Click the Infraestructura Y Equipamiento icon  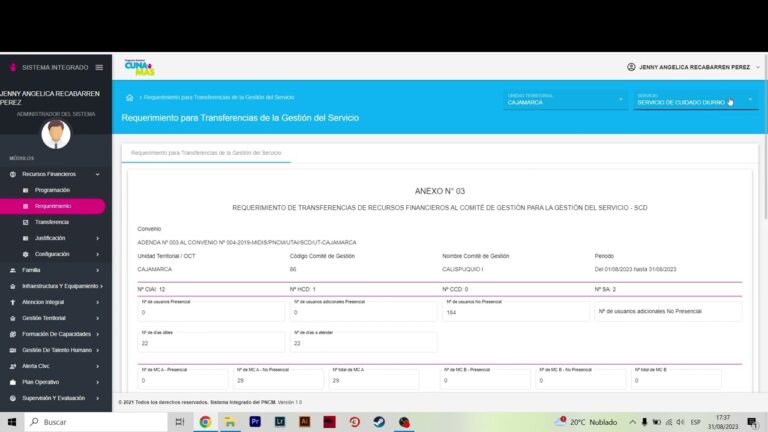pos(13,286)
